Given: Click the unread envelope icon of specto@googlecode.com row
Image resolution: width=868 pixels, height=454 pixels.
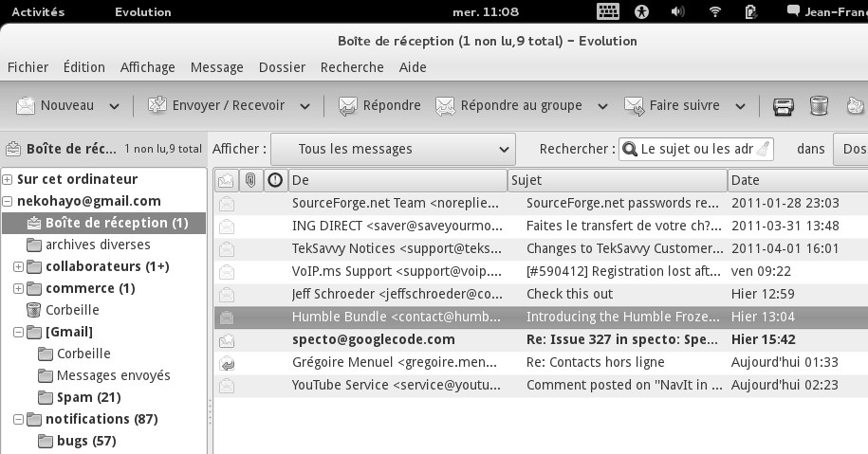Looking at the screenshot, I should click(227, 340).
